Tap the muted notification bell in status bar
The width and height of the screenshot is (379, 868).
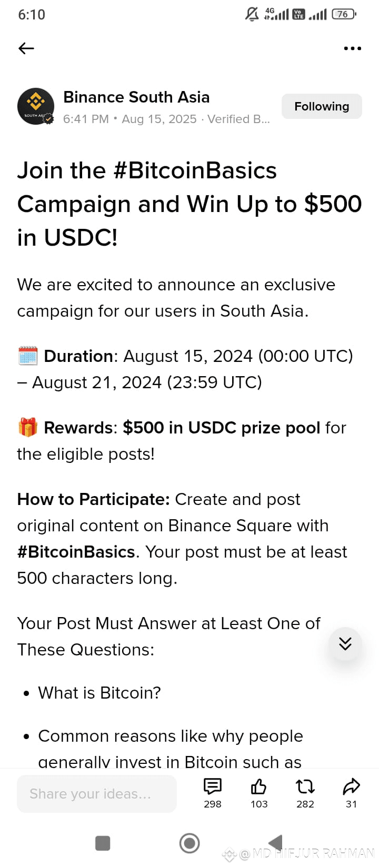point(253,14)
